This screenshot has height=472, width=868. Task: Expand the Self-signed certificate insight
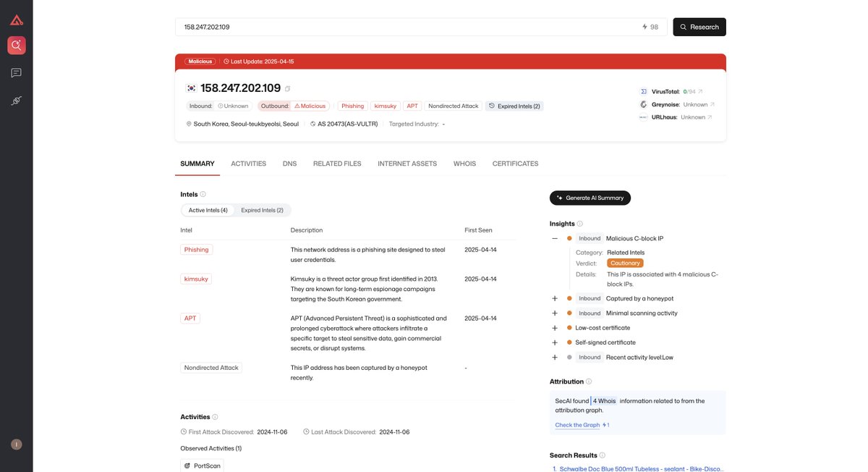click(555, 342)
